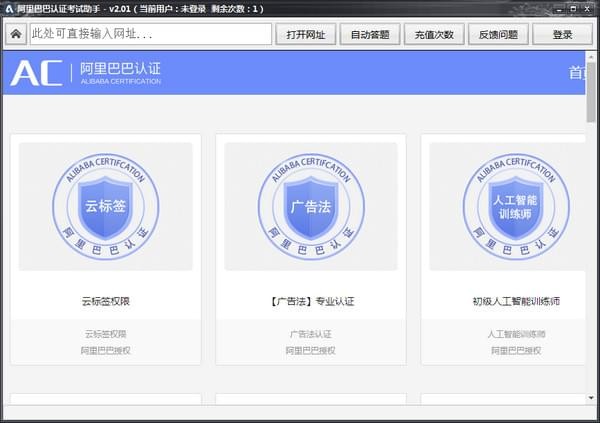Maximize the exam assistant window
Viewport: 600px width, 423px height.
pos(573,8)
